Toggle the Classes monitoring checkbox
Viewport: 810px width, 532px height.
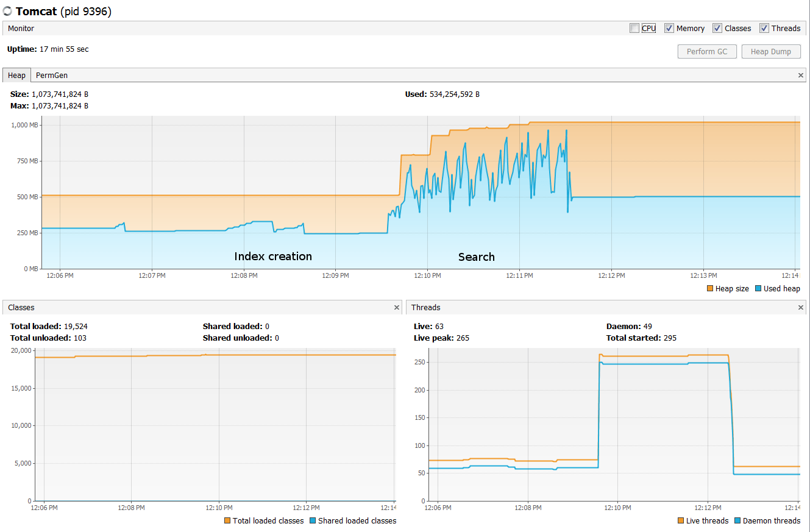tap(717, 28)
